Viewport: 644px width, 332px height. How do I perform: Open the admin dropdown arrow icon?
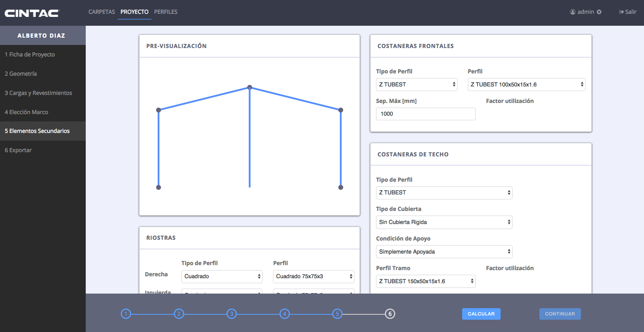coord(599,12)
